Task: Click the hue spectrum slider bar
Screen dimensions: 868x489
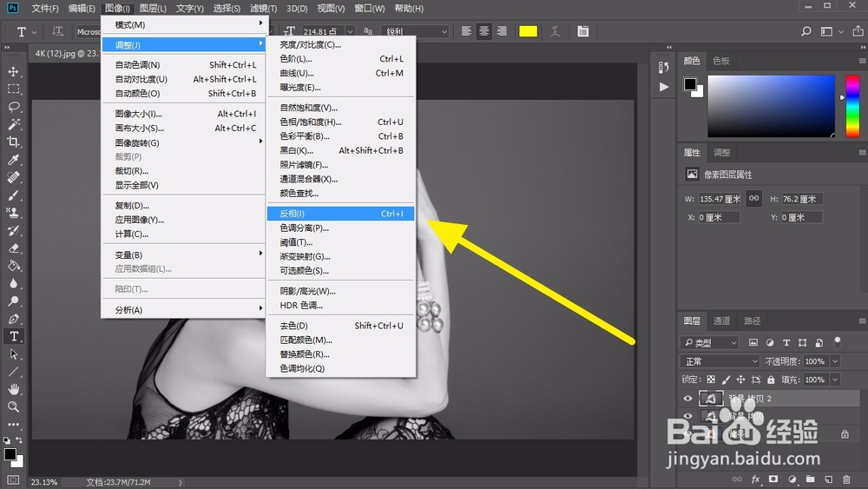Action: tap(852, 106)
